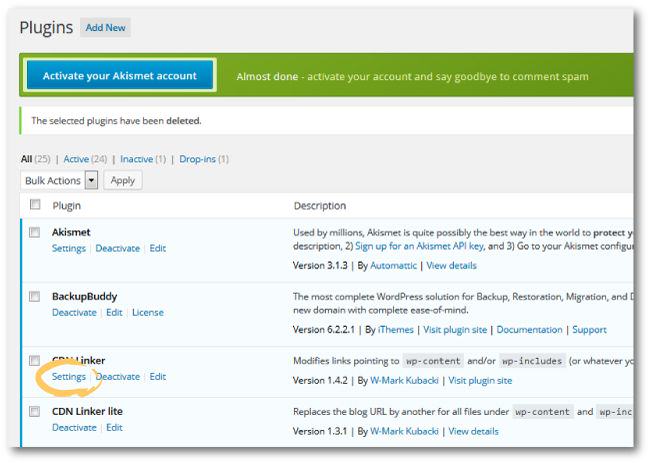Click the CDN Linker lite plugin name
The height and width of the screenshot is (463, 650).
click(x=87, y=411)
